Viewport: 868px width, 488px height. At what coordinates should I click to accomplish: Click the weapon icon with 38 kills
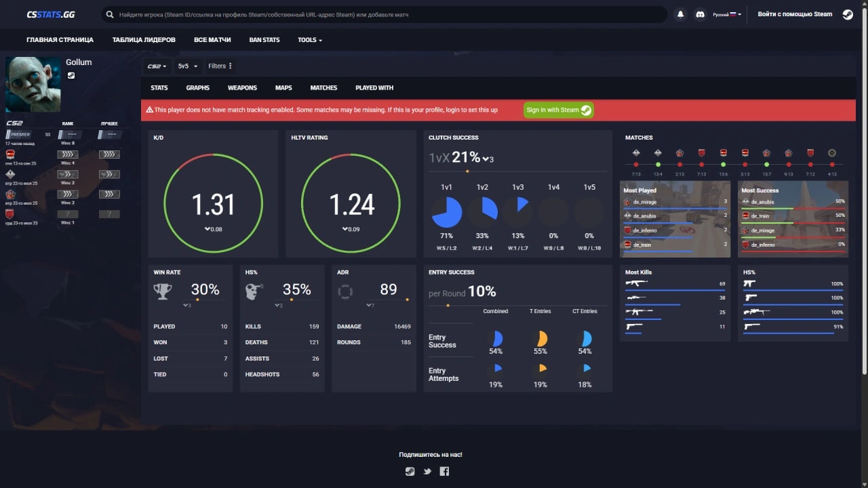coord(635,298)
